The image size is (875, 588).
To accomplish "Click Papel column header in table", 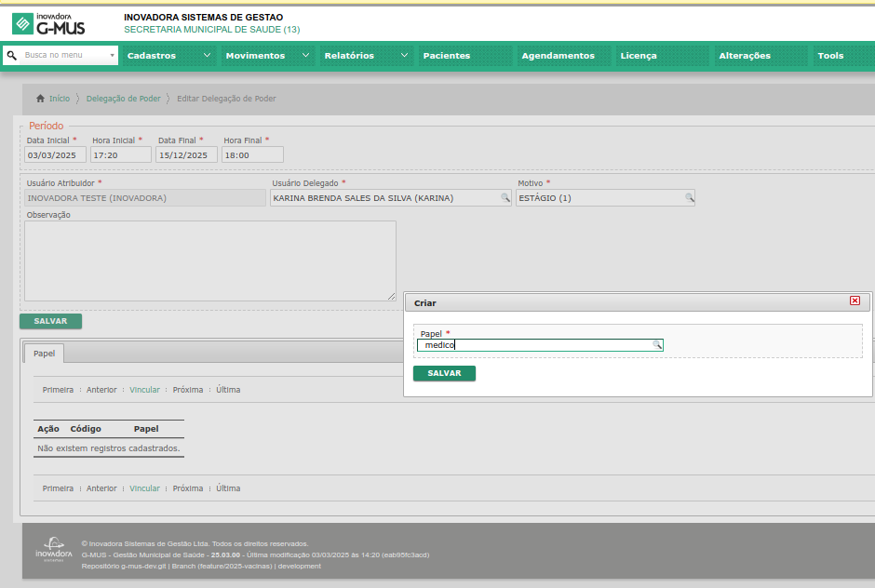I will (146, 429).
